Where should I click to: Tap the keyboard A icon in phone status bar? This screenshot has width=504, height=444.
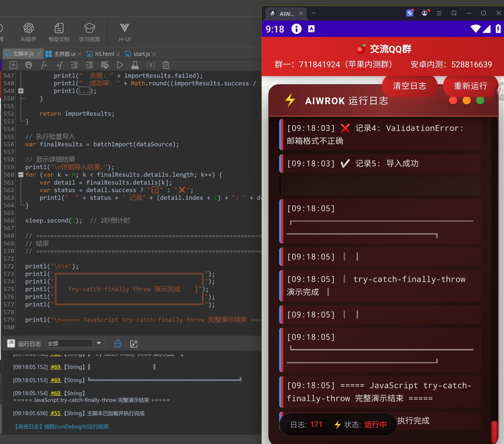[312, 29]
